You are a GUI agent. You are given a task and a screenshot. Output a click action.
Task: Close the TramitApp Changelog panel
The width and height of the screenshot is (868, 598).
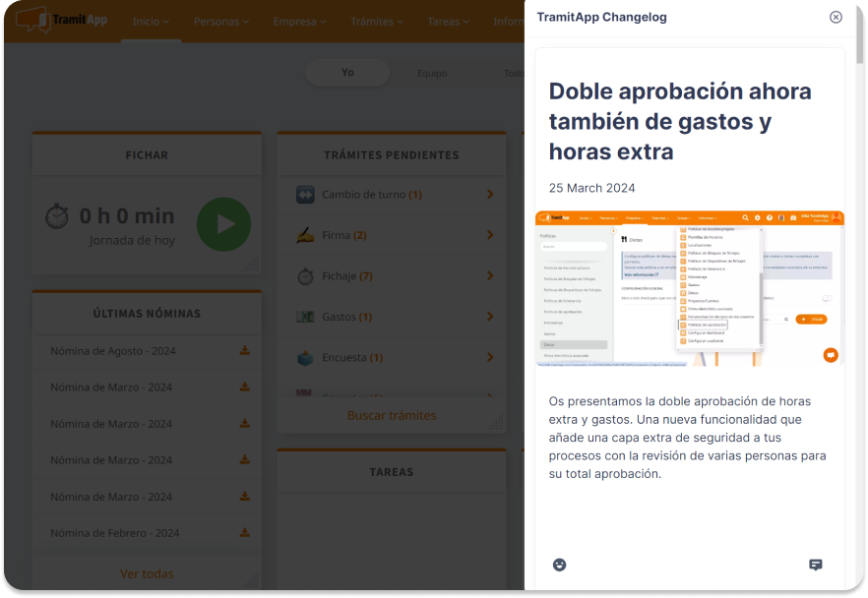tap(836, 17)
